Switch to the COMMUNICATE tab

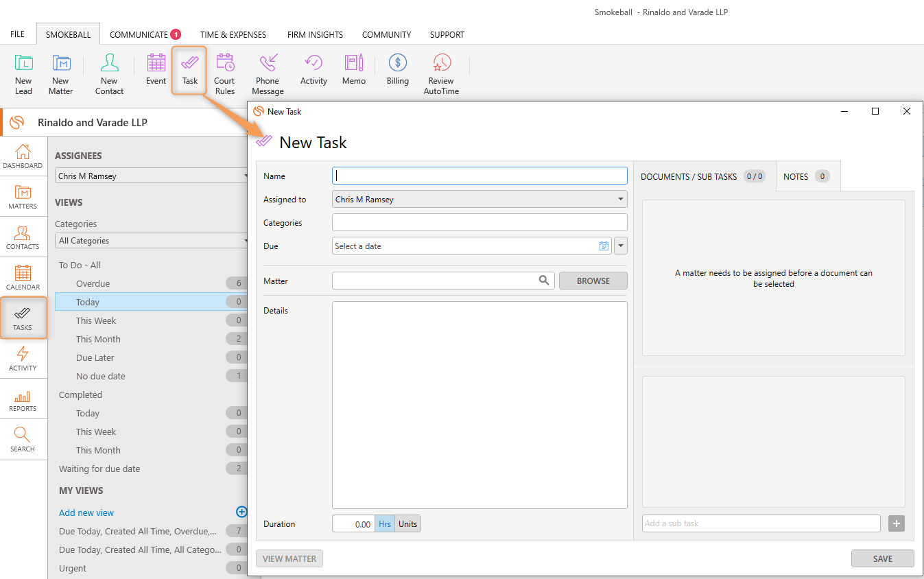145,34
